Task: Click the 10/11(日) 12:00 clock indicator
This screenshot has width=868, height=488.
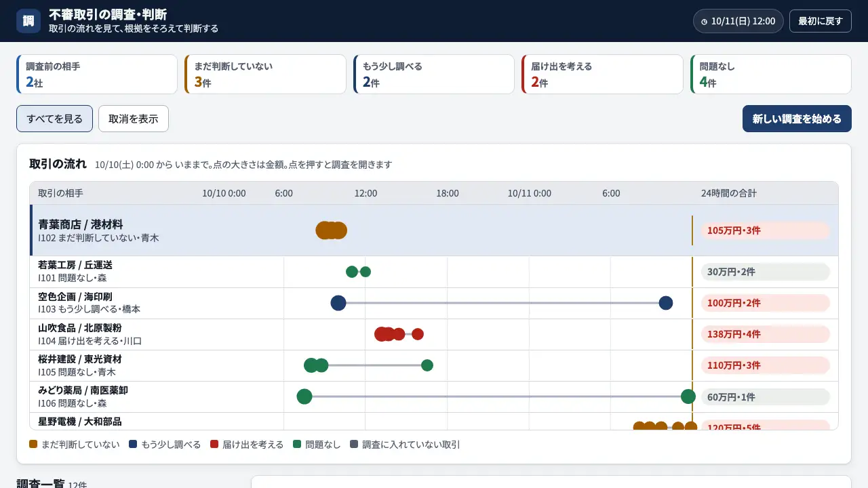Action: tap(738, 21)
